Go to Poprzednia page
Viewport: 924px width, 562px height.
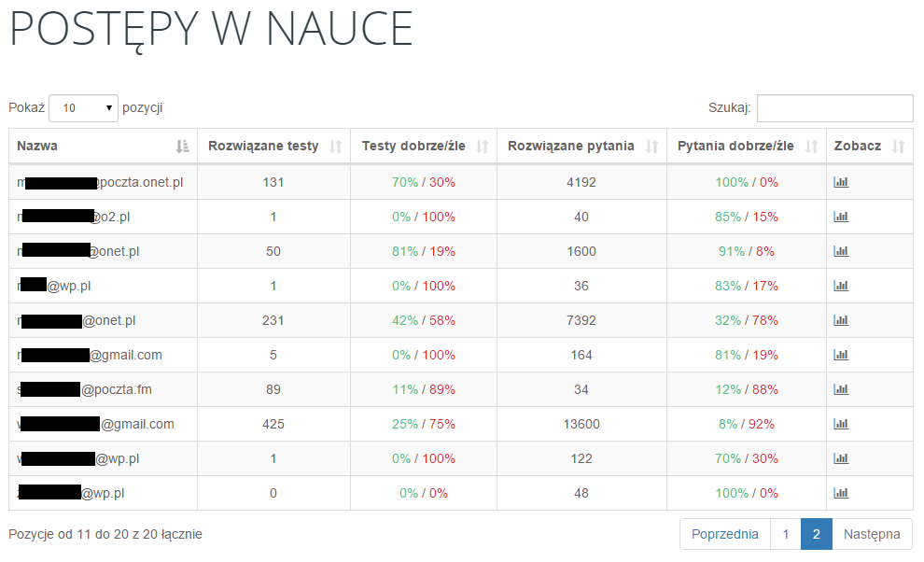(x=724, y=534)
